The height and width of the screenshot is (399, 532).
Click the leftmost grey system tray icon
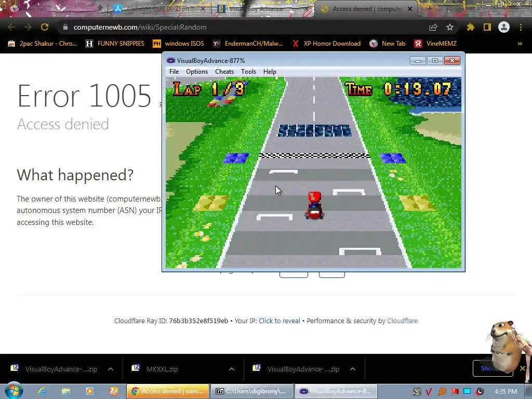[417, 392]
